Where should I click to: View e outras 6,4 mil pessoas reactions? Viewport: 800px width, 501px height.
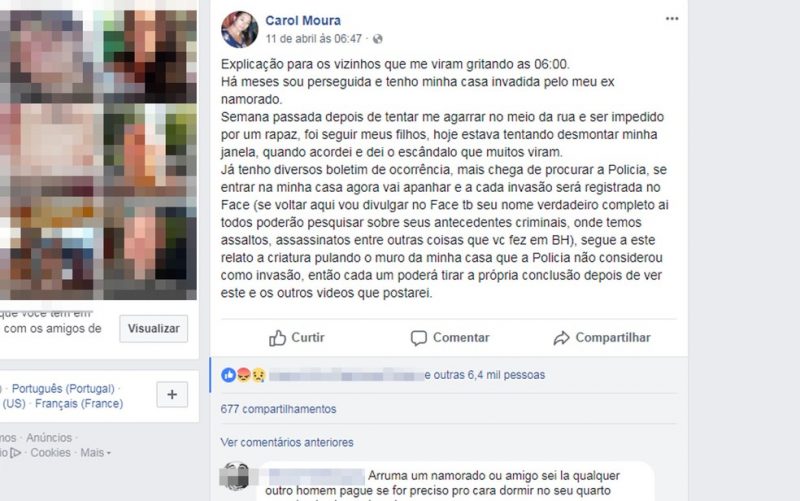click(485, 375)
